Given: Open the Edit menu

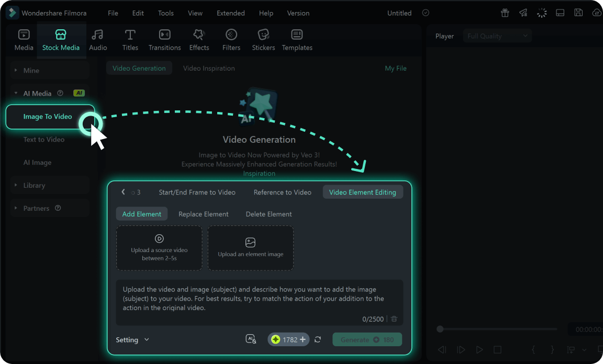Looking at the screenshot, I should (x=138, y=13).
